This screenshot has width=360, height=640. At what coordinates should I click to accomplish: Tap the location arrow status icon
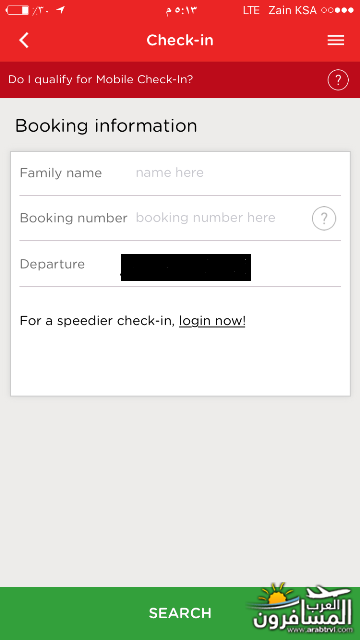(x=60, y=10)
